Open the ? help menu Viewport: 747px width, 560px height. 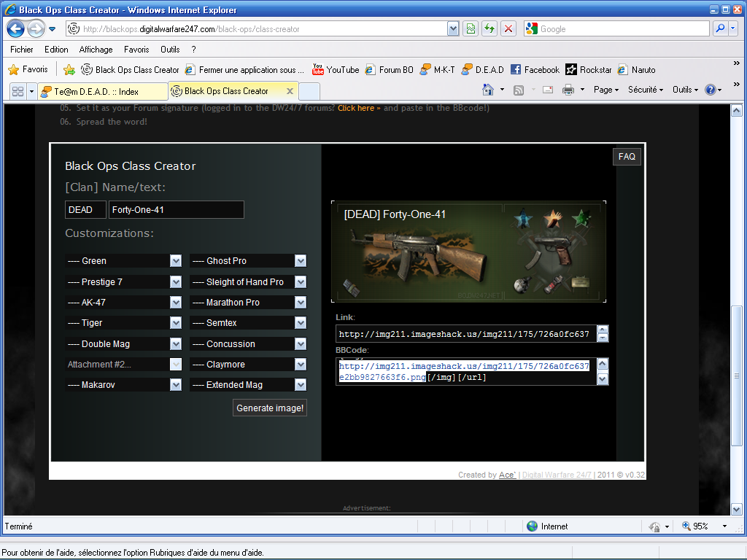pos(193,50)
